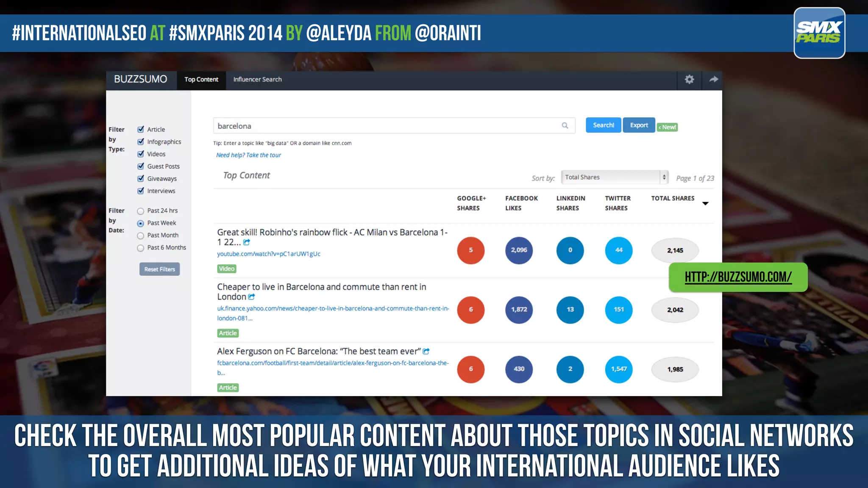Viewport: 868px width, 488px height.
Task: Click Twitter shares bubble showing 44
Action: 619,250
